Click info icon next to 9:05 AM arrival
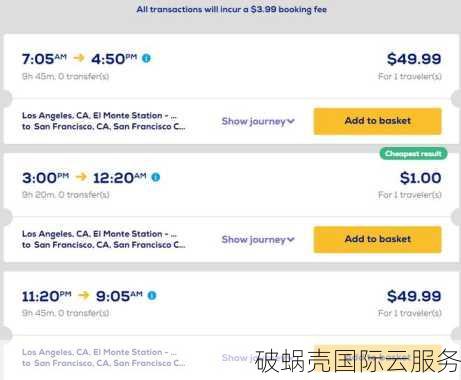This screenshot has height=380, width=461. pos(152,295)
